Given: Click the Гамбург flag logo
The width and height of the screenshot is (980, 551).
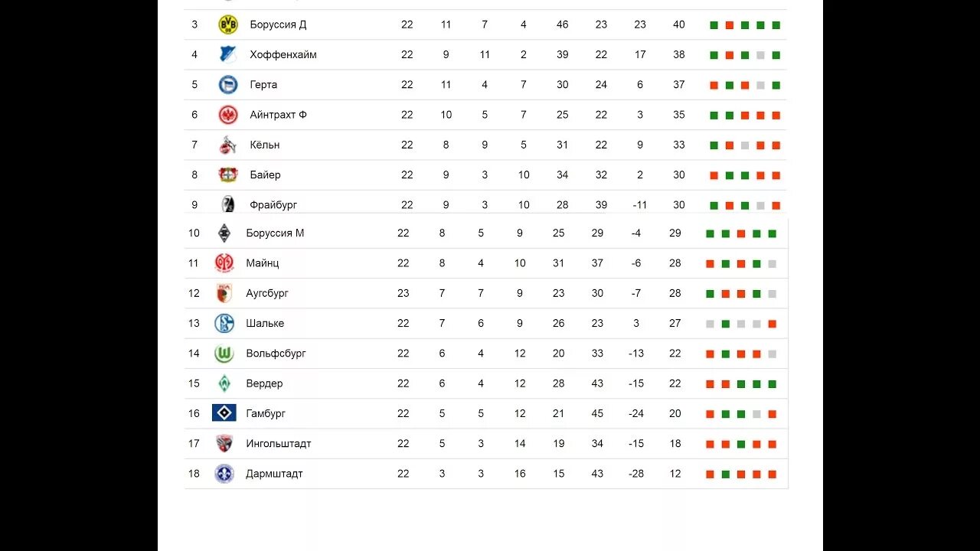Looking at the screenshot, I should pos(224,413).
